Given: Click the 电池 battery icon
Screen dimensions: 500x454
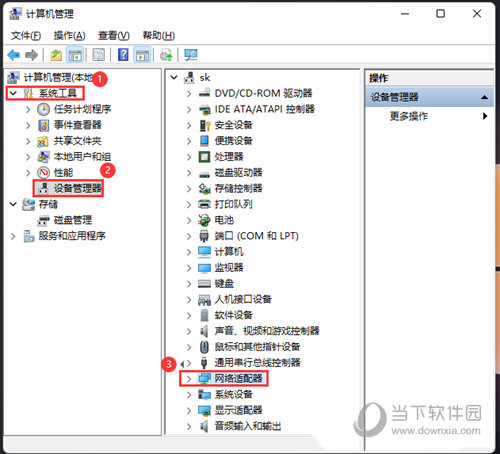Looking at the screenshot, I should tap(204, 220).
